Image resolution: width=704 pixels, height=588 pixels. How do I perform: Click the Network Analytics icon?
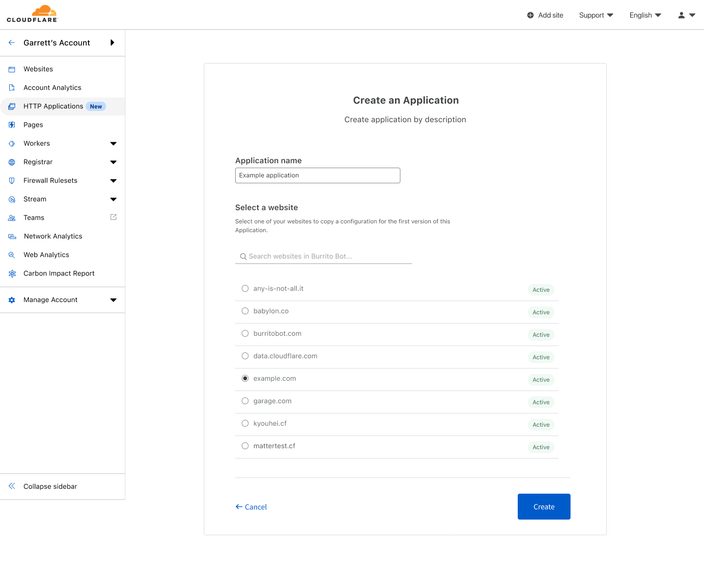click(x=12, y=237)
